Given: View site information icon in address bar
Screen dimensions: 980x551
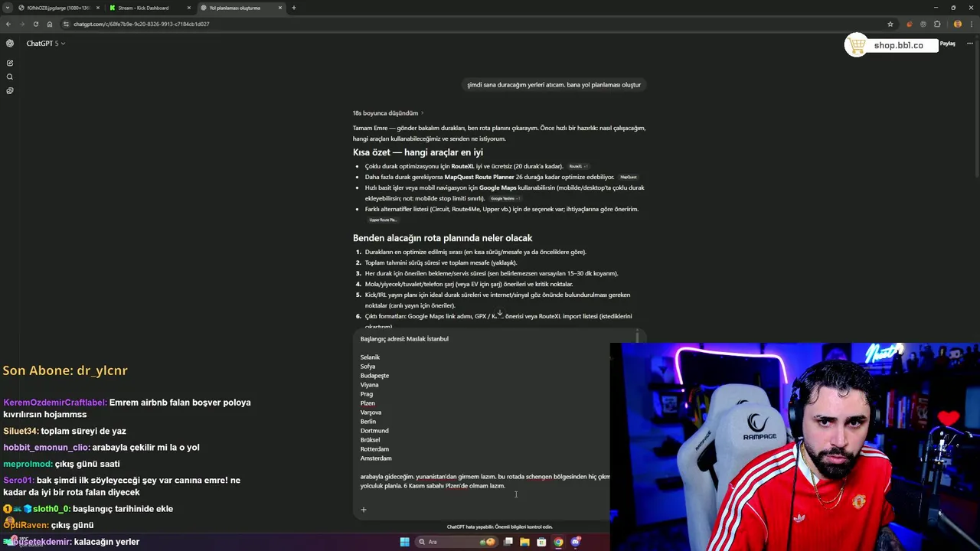Looking at the screenshot, I should point(66,24).
